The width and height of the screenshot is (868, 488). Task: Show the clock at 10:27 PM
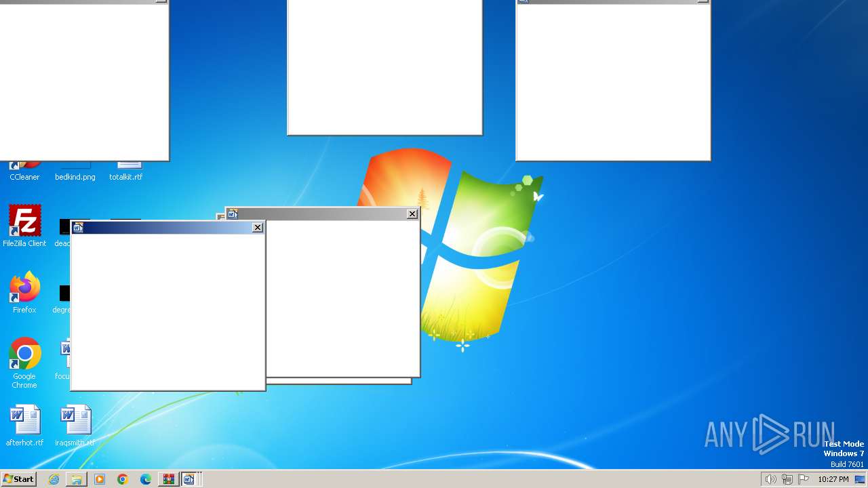tap(833, 479)
